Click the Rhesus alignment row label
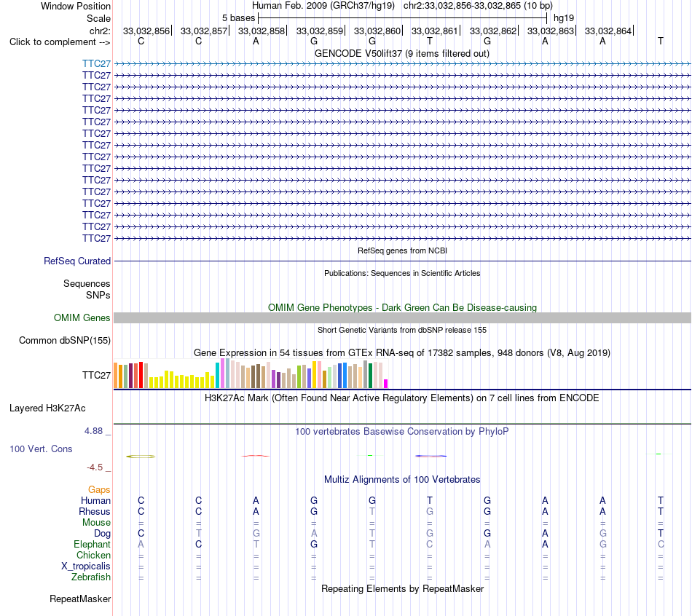This screenshot has height=616, width=692. point(95,511)
